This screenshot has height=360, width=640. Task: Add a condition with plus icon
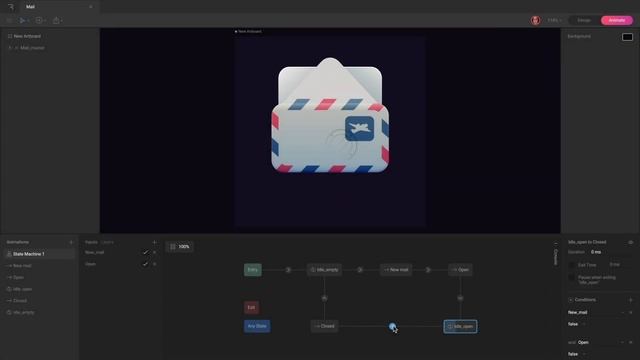(631, 300)
